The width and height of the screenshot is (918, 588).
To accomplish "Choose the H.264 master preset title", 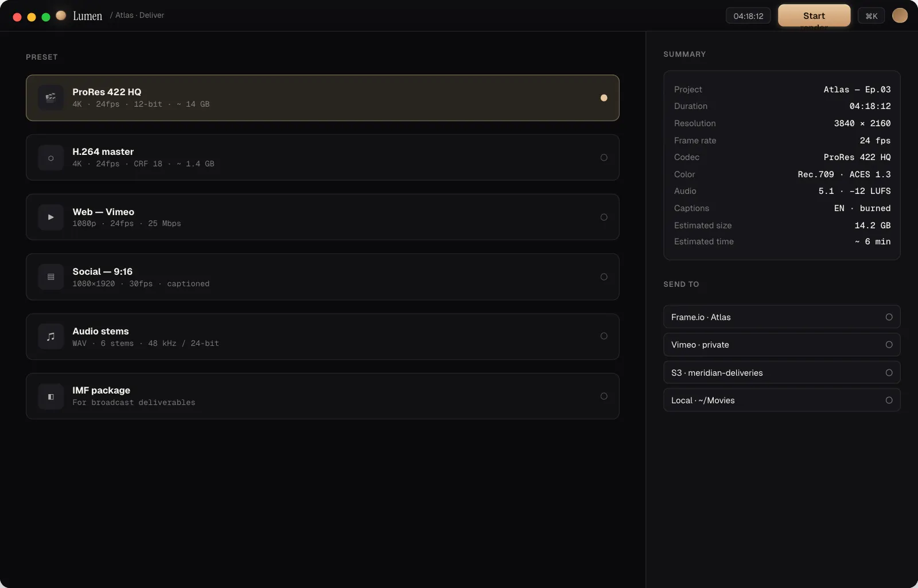I will click(103, 151).
